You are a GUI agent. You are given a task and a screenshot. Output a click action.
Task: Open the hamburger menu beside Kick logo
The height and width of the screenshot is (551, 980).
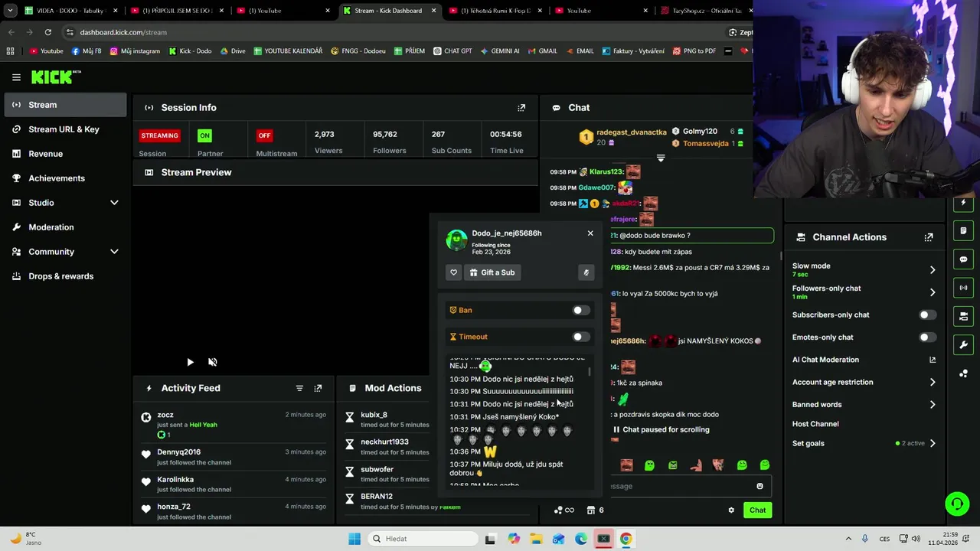pos(16,77)
